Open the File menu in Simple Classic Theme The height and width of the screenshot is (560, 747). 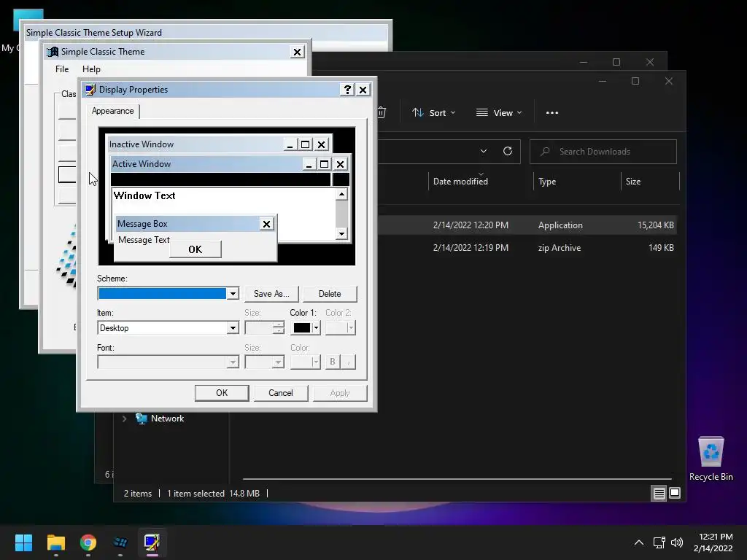point(62,69)
